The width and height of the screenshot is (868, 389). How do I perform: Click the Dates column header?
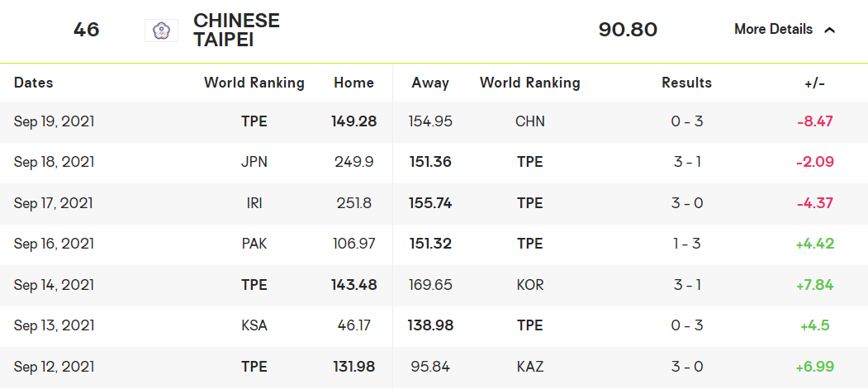(34, 83)
